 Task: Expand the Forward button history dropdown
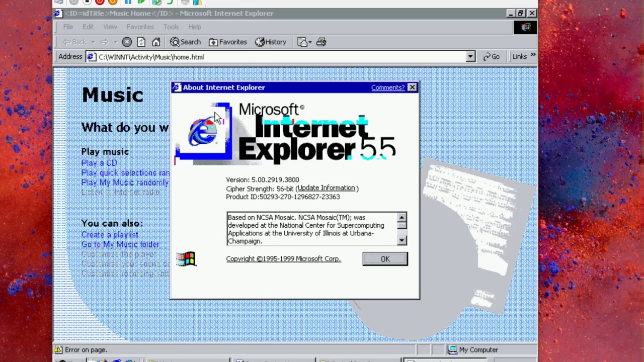115,42
